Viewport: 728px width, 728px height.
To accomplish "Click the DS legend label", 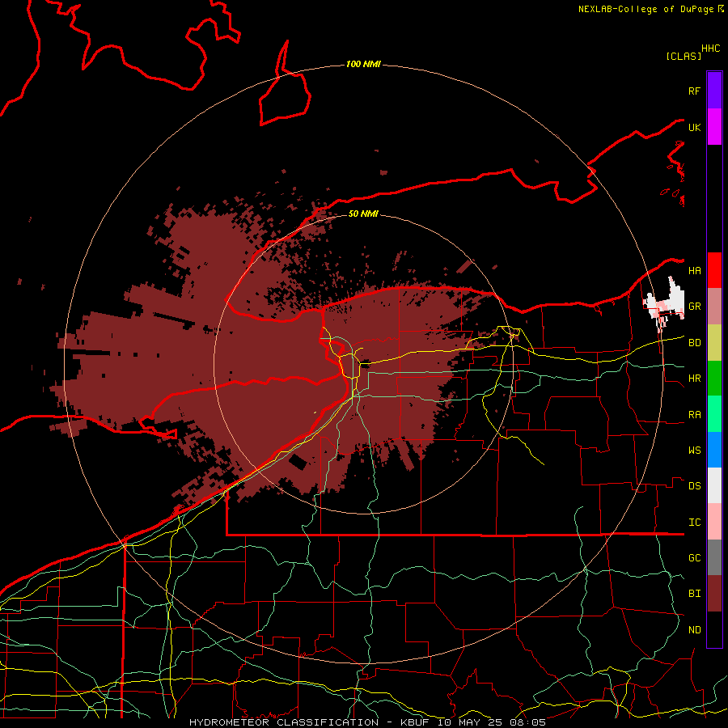I will pos(695,486).
